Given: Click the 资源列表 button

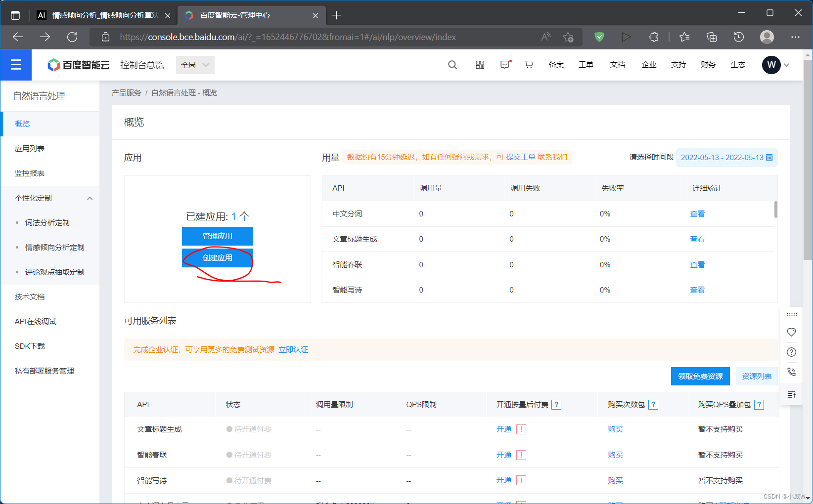Looking at the screenshot, I should coord(757,377).
